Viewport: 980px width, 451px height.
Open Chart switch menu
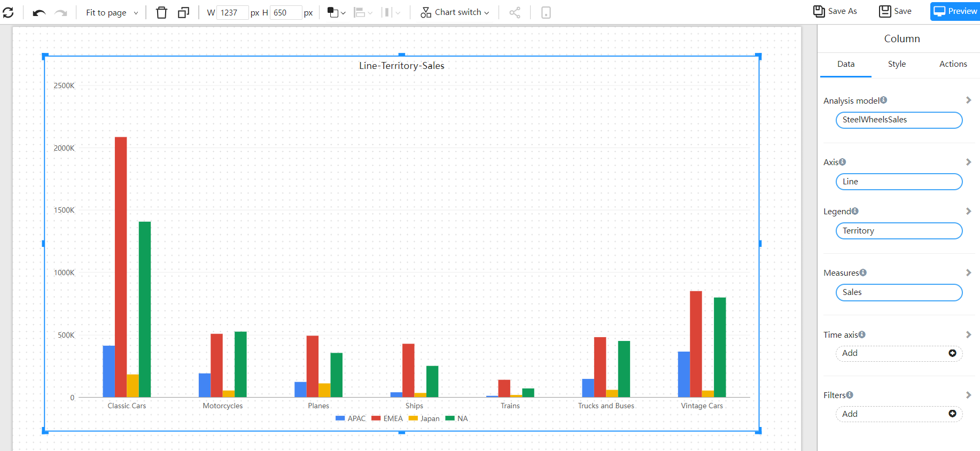tap(455, 12)
